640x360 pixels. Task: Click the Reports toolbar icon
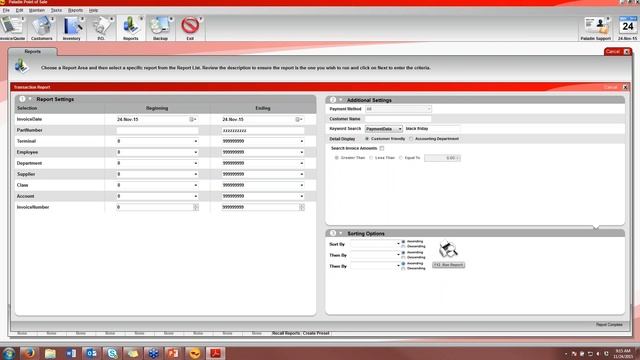131,28
